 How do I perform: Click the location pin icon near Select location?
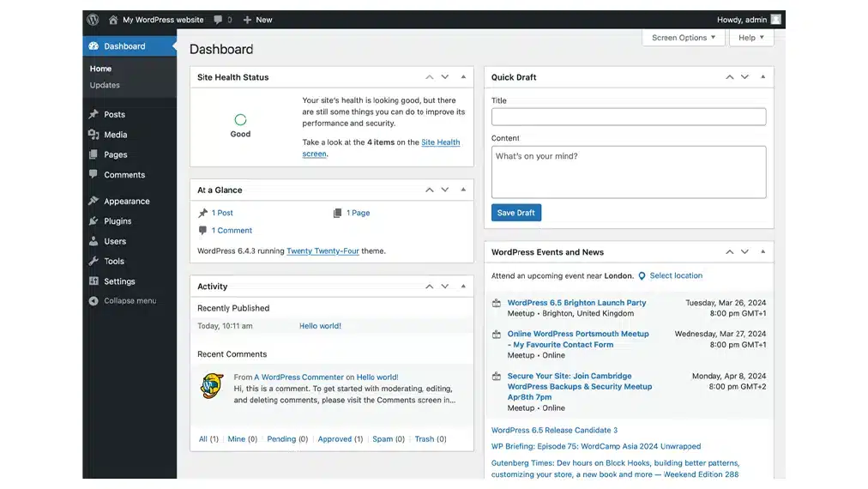642,275
